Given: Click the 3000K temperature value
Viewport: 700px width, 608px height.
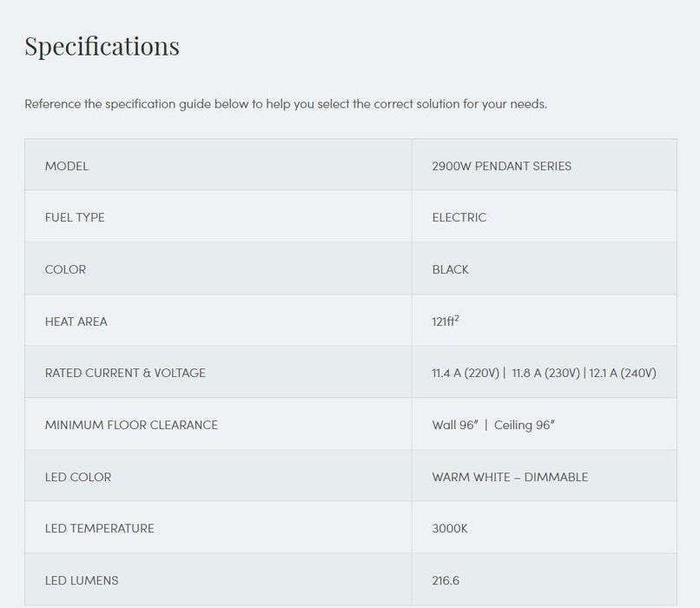Looking at the screenshot, I should (450, 528).
